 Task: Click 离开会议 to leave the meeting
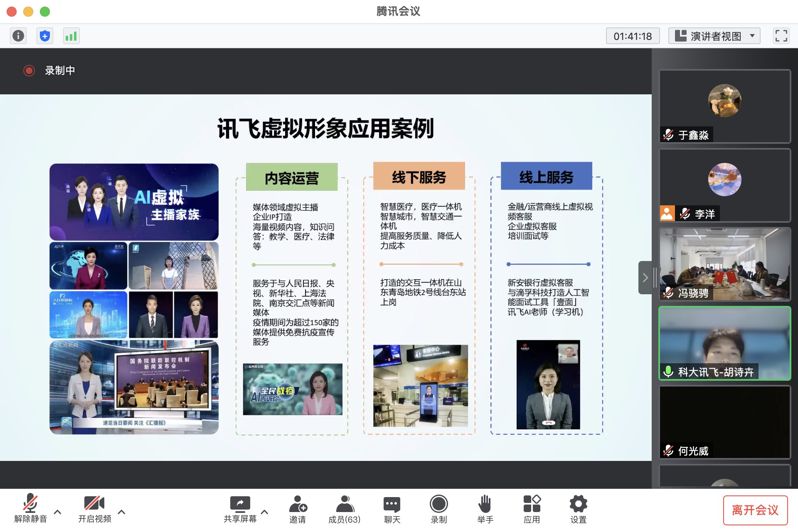coord(755,510)
